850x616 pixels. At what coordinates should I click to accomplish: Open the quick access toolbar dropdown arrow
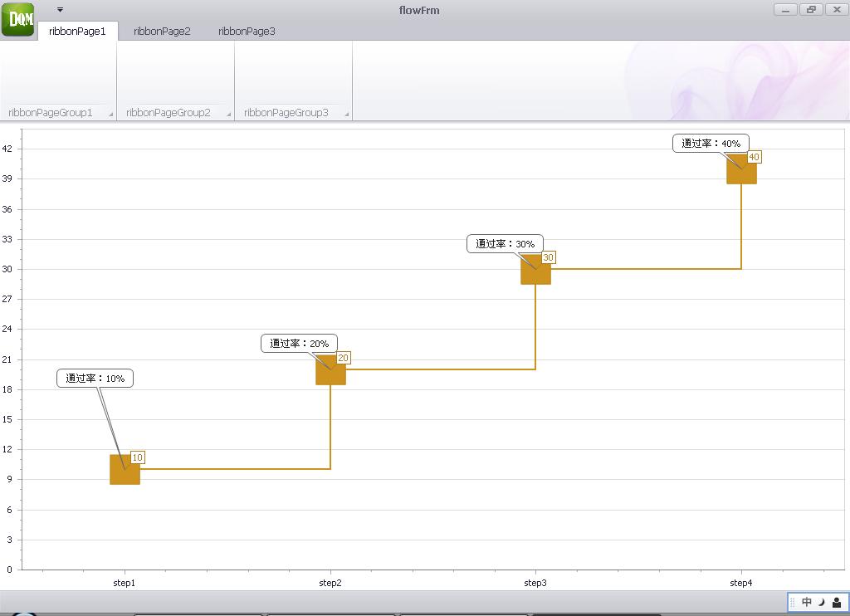(60, 10)
